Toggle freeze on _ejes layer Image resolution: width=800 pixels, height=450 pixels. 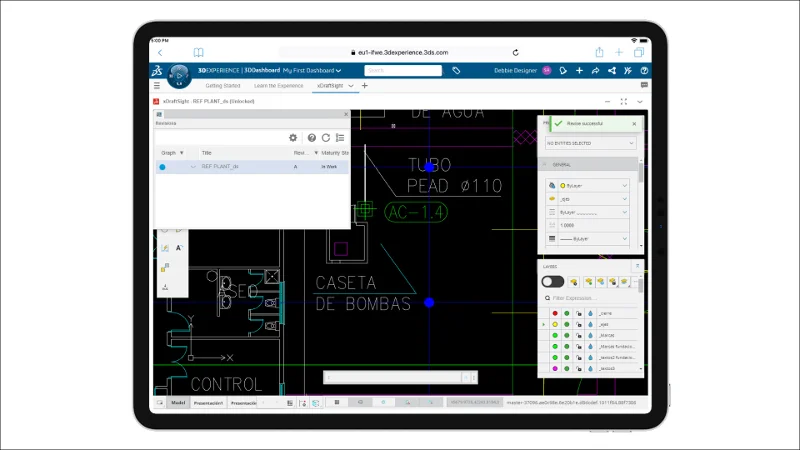[x=590, y=324]
